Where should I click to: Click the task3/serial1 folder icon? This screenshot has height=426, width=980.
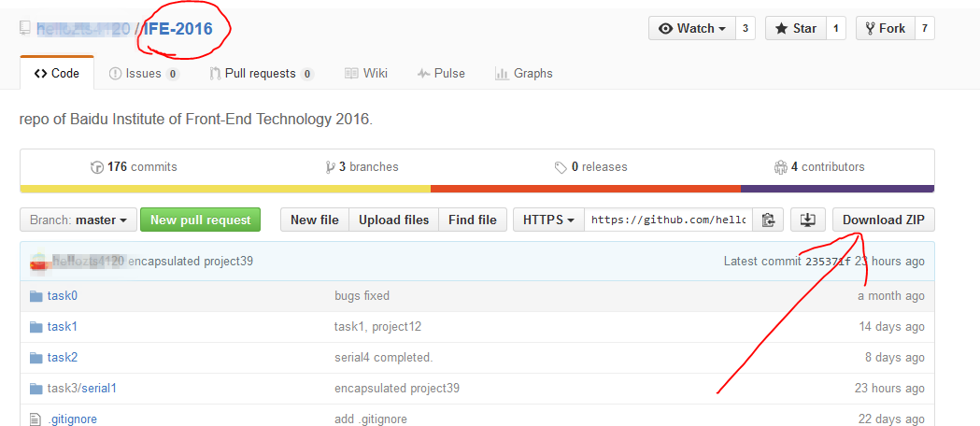36,389
